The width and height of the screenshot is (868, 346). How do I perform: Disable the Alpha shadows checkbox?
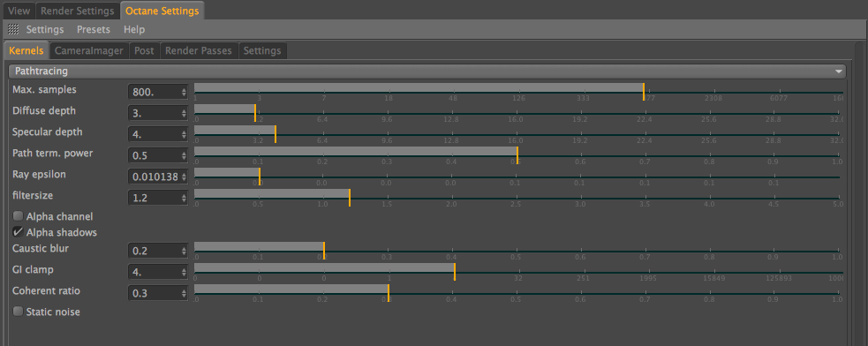point(18,232)
